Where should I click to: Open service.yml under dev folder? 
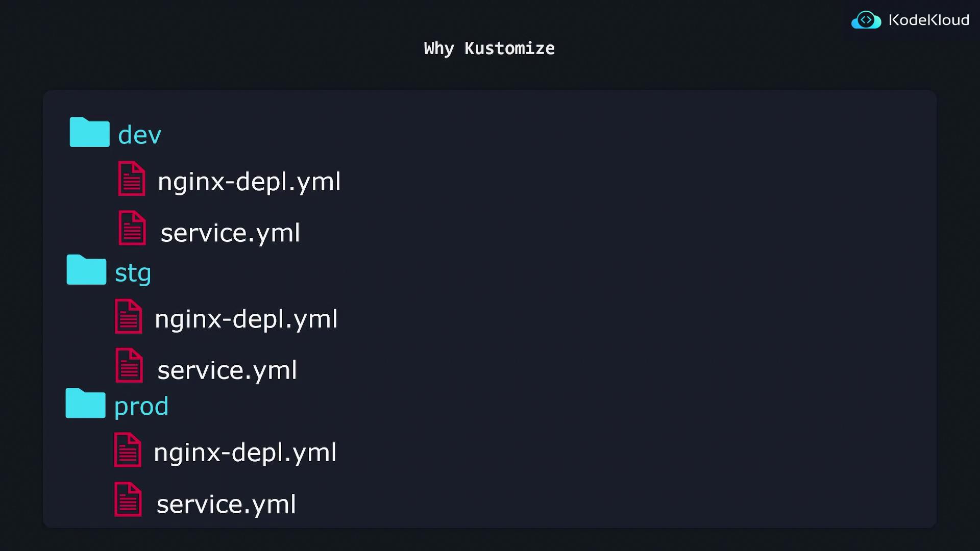click(230, 233)
